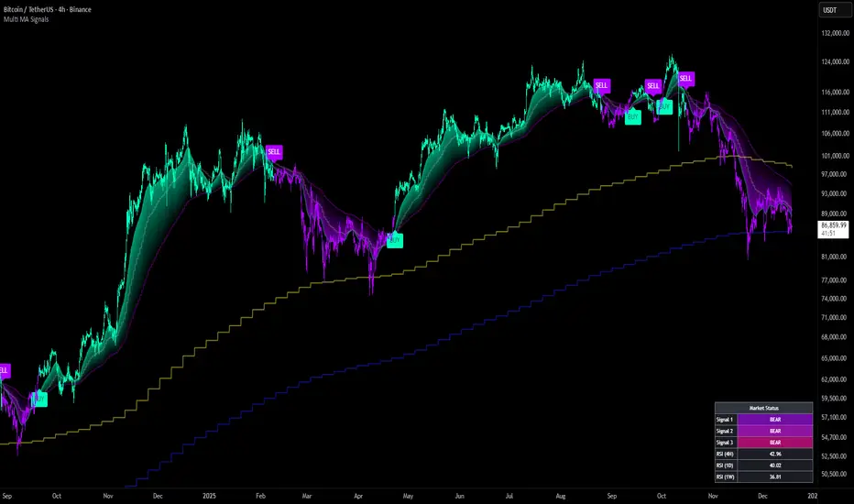Click the Signal 2 row label

(x=726, y=431)
